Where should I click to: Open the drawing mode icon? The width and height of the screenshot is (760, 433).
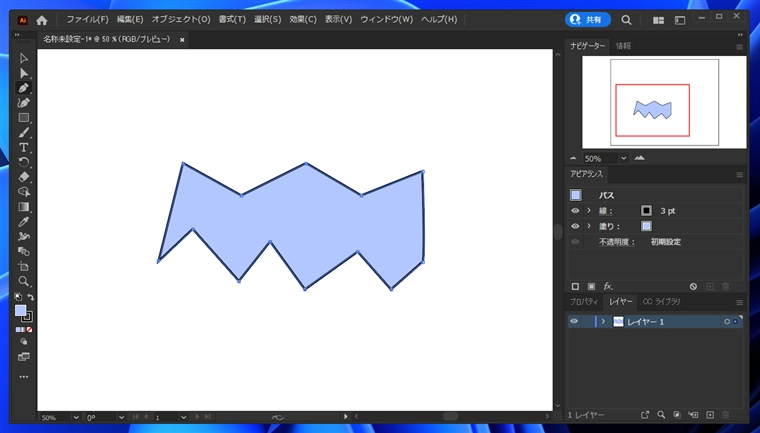(23, 342)
